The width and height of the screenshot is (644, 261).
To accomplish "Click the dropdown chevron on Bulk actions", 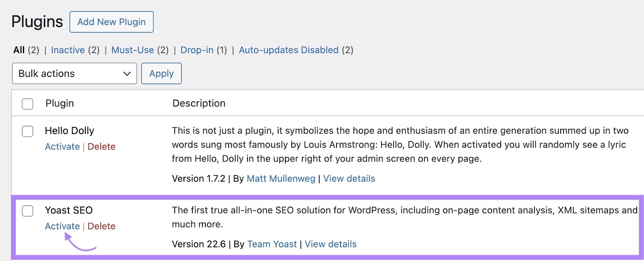I will click(x=127, y=73).
